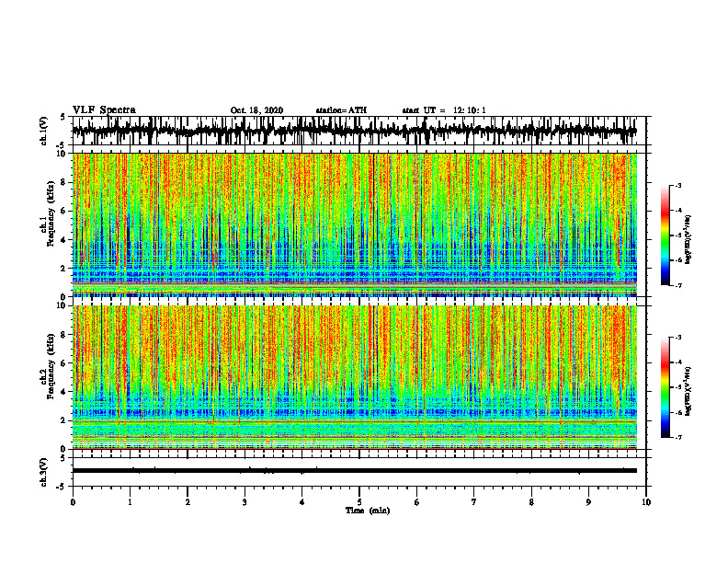Click the 6 tick on the Time axis
Viewport: 728px width, 563px height.
[x=417, y=502]
